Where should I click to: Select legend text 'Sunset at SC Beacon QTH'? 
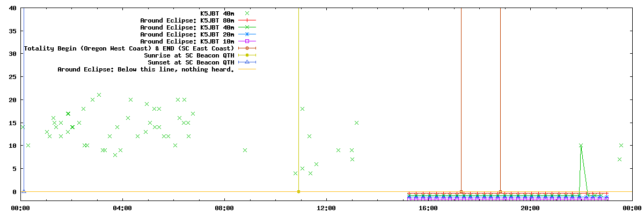[191, 62]
